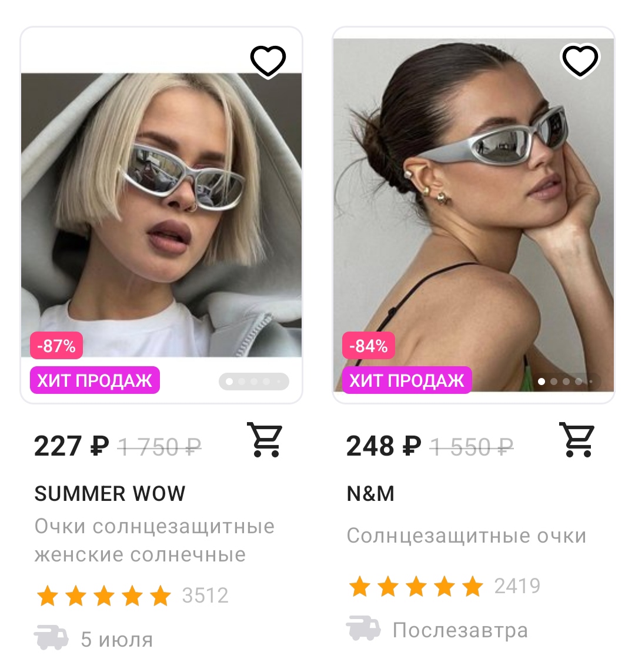The image size is (635, 672).
Task: View the 3512 reviews star rating
Action: pyautogui.click(x=132, y=596)
